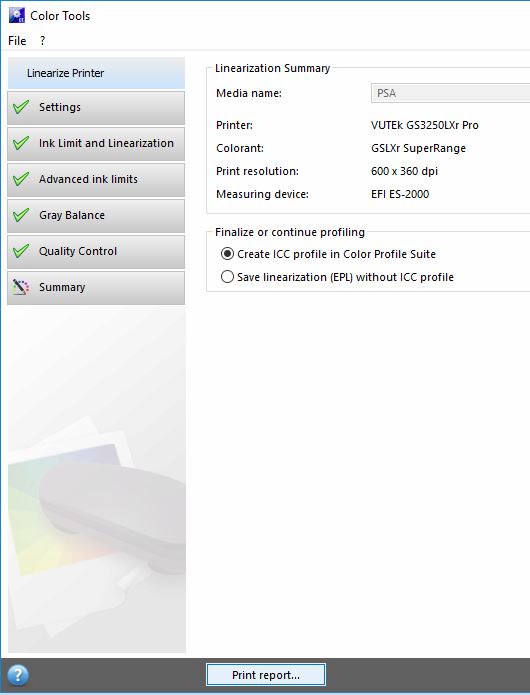Click the Linearization Summary group title
The image size is (530, 695).
[273, 68]
